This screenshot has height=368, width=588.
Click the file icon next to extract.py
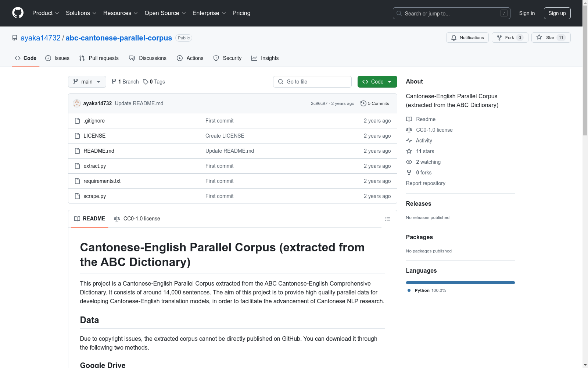pos(77,166)
